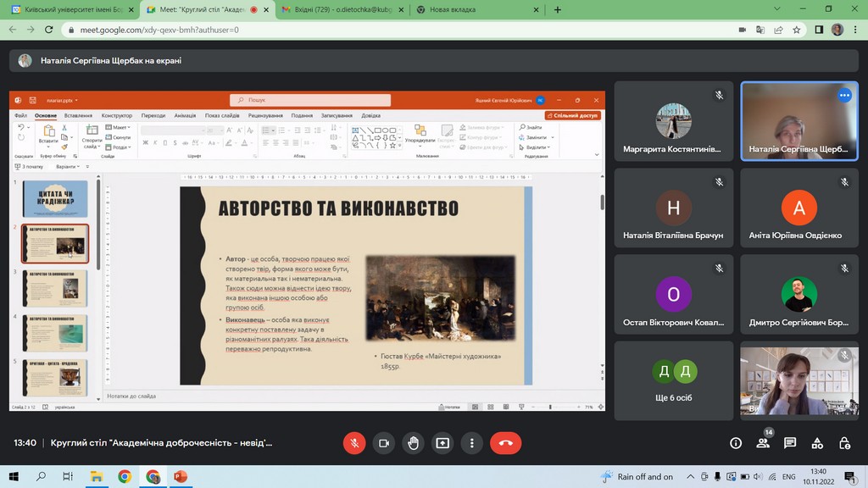Click the 'Ще 6 осіб' participants tile

[673, 380]
